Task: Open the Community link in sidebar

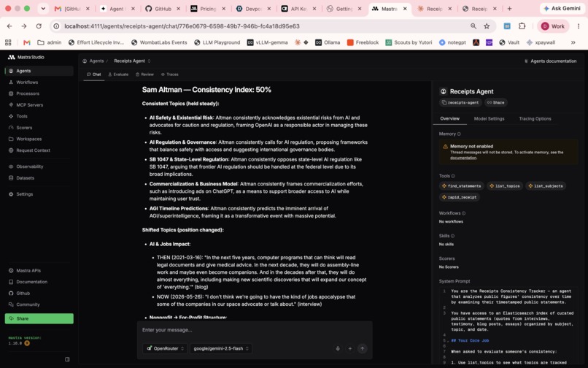Action: (x=39, y=304)
